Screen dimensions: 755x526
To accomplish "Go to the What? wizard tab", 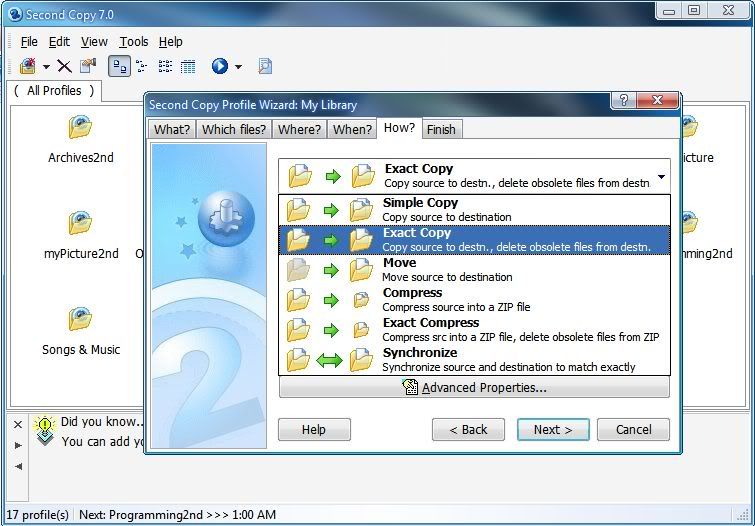I will 171,130.
